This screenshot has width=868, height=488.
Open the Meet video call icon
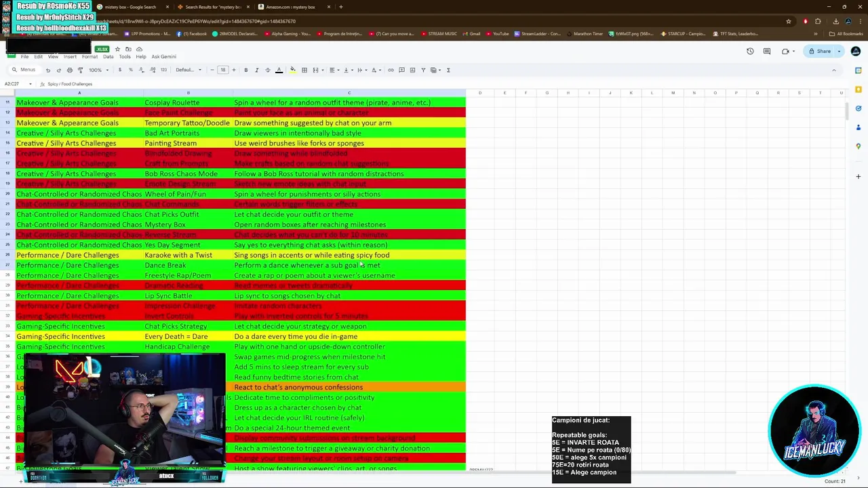point(785,52)
